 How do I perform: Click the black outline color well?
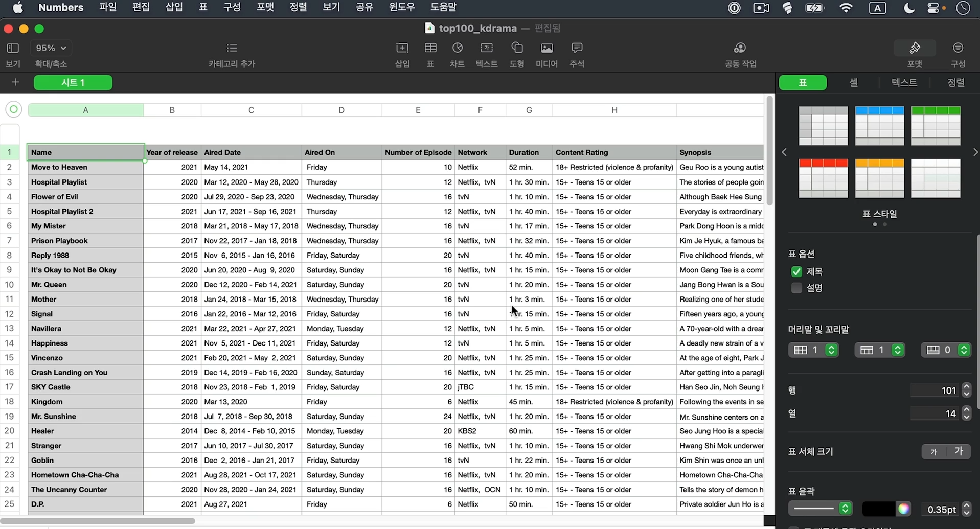[x=879, y=509]
